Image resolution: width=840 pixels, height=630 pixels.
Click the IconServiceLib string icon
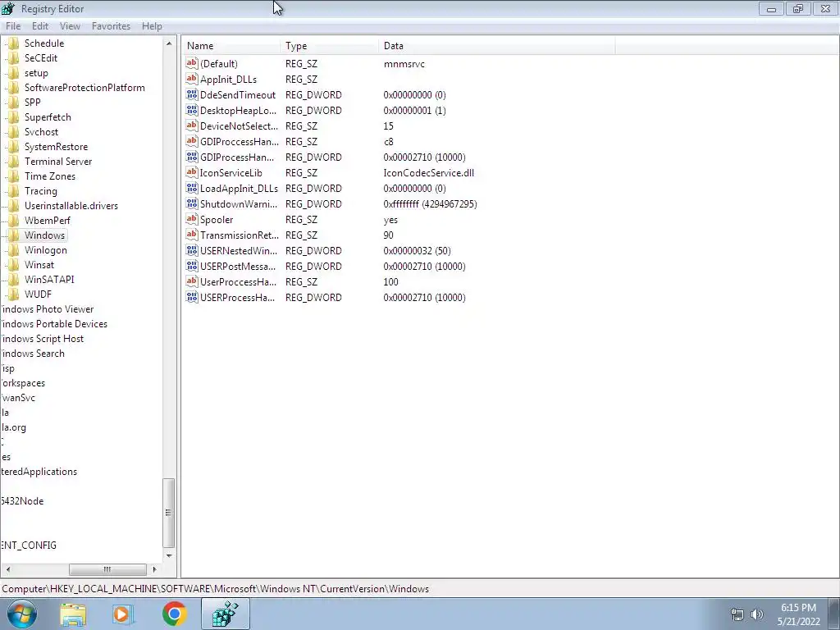(x=192, y=172)
